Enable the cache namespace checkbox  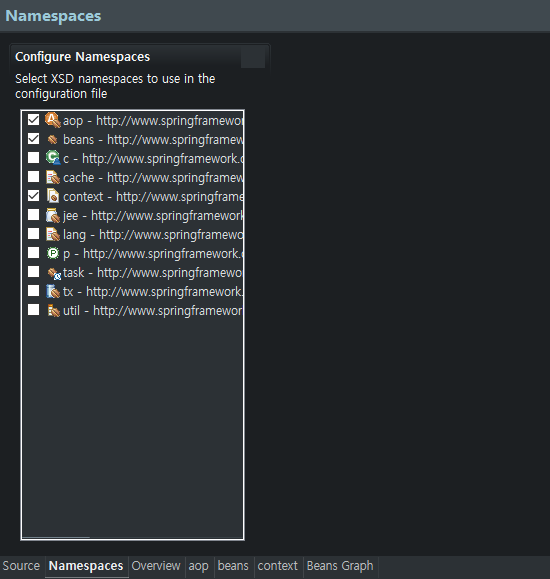point(33,177)
